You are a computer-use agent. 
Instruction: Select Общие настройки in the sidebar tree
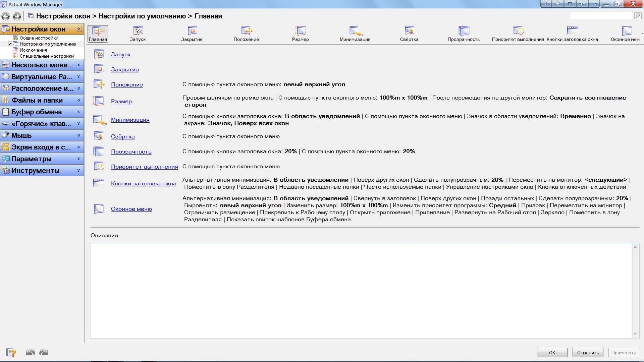tap(39, 38)
